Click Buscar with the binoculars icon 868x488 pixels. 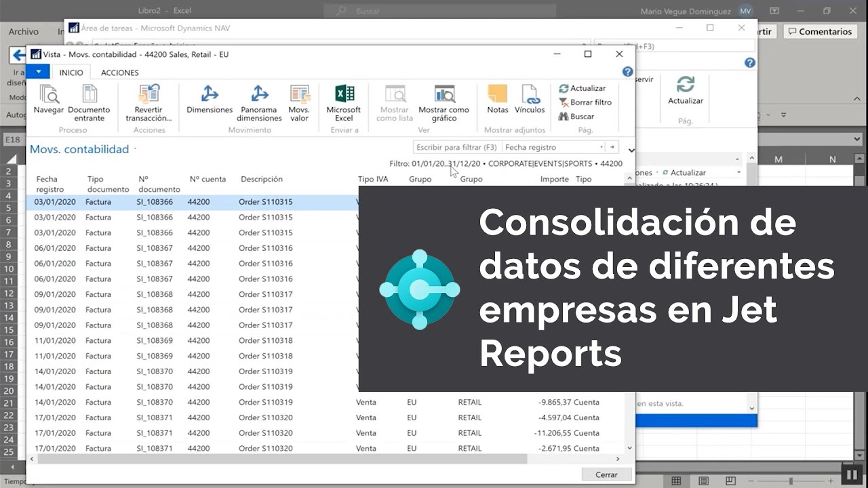576,117
